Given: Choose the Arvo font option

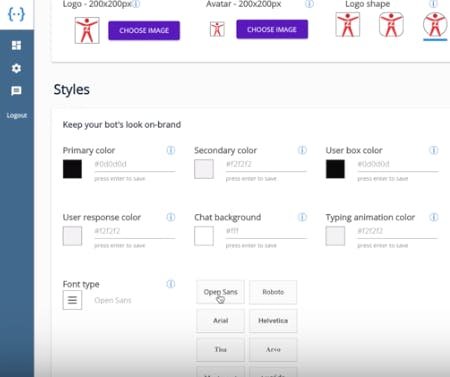Looking at the screenshot, I should coord(273,349).
